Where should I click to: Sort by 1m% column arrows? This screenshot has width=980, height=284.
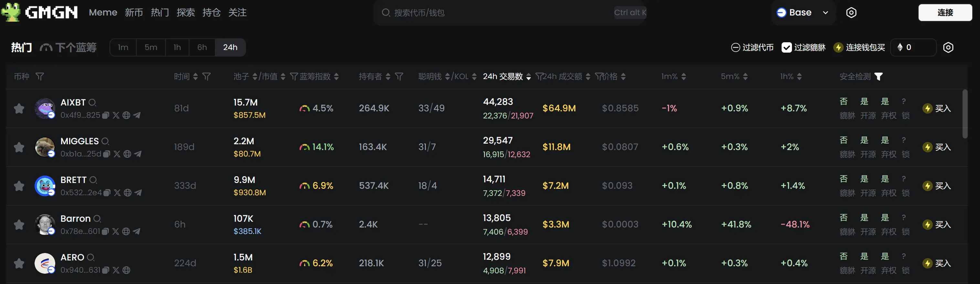pos(684,76)
